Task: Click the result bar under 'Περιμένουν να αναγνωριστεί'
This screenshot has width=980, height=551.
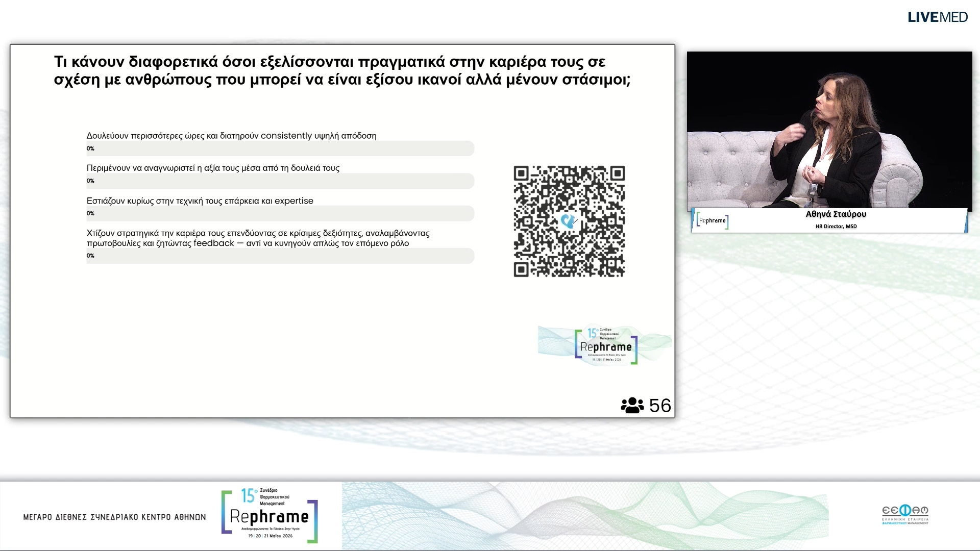Action: [280, 181]
